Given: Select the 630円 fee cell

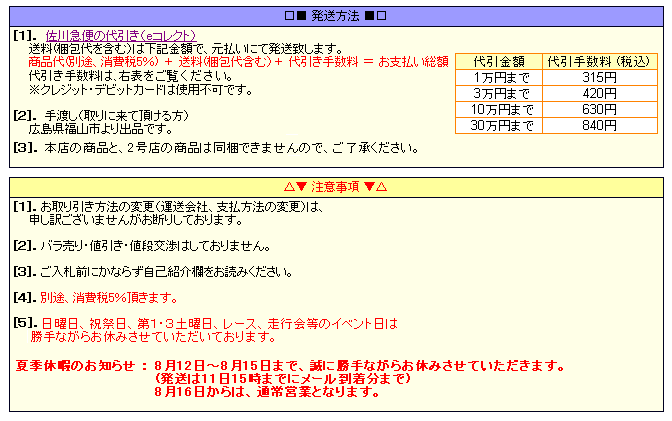Looking at the screenshot, I should coord(600,109).
